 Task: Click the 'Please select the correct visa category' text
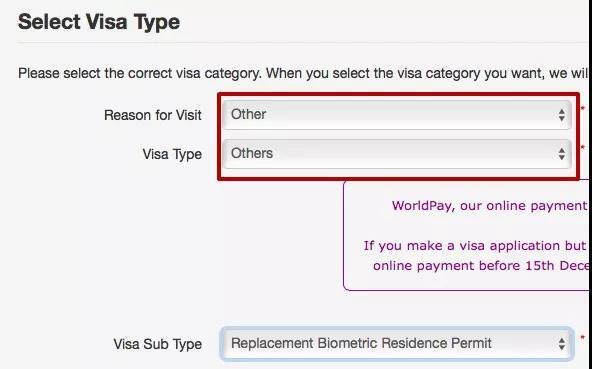[x=140, y=73]
